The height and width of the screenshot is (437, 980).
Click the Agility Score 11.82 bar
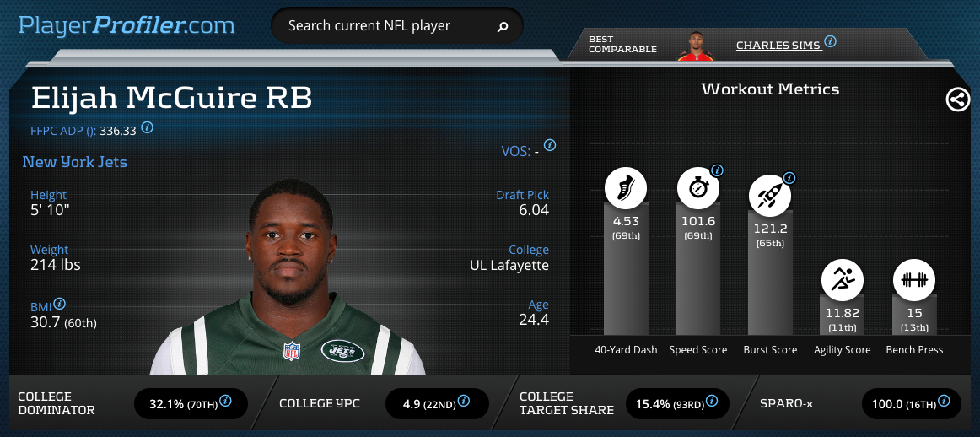point(842,315)
